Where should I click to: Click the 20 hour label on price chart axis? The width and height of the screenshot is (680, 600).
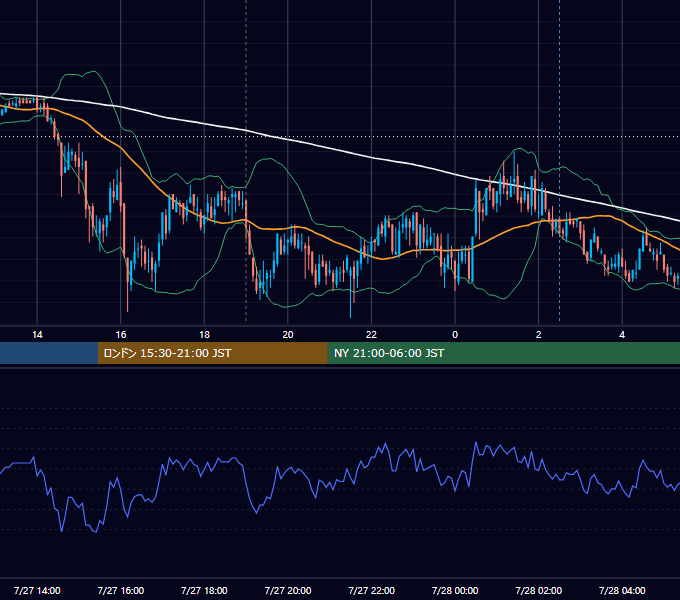coord(288,335)
